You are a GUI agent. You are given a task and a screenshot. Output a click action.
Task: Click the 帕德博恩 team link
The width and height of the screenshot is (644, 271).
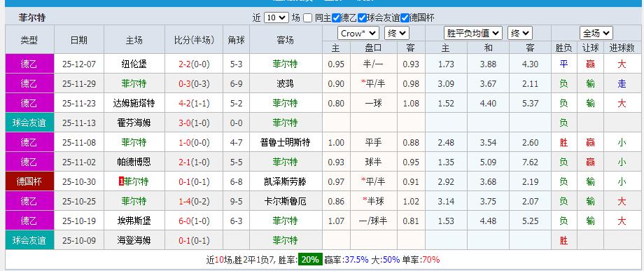134,162
